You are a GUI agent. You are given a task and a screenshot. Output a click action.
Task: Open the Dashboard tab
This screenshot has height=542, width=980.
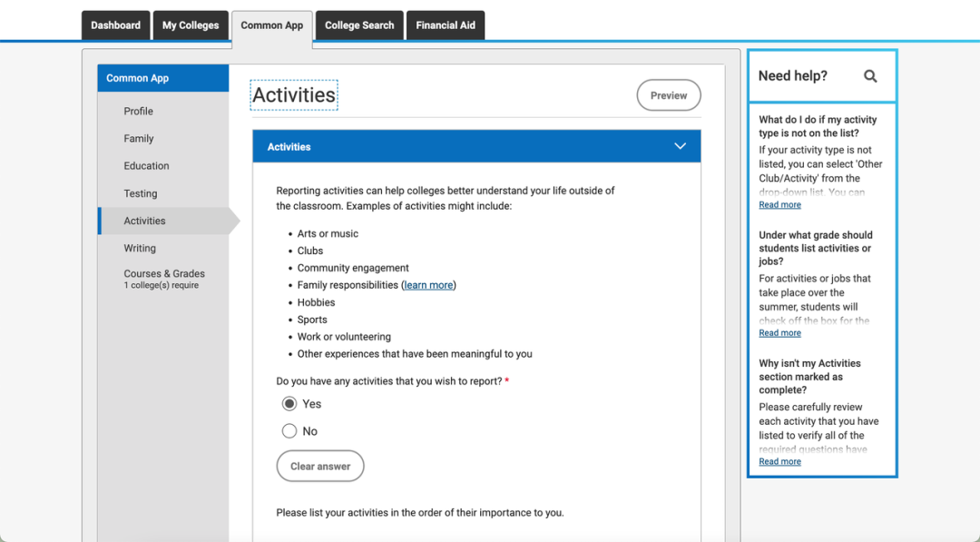pos(115,25)
